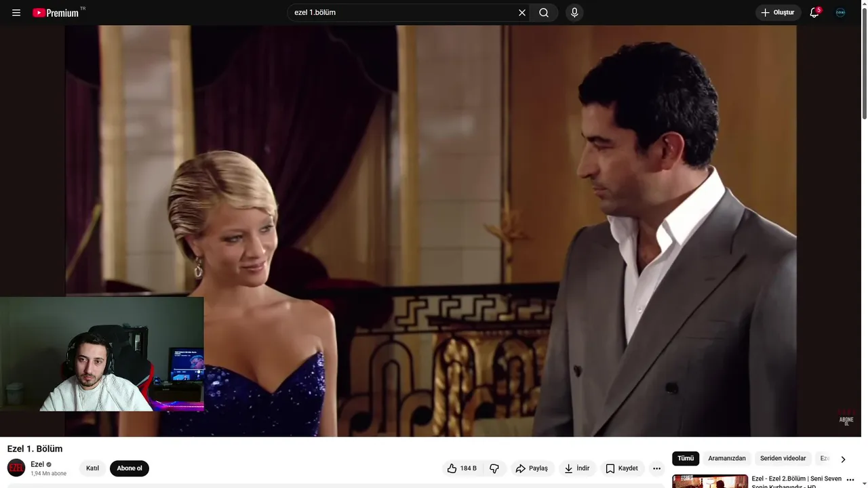Save video with Kaydet
The image size is (868, 488).
pos(622,468)
